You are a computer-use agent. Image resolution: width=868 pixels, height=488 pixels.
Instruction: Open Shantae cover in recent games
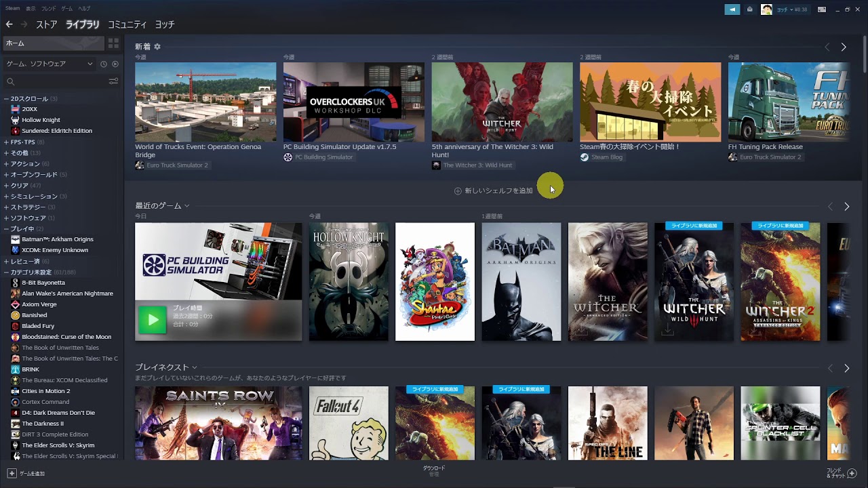[435, 282]
